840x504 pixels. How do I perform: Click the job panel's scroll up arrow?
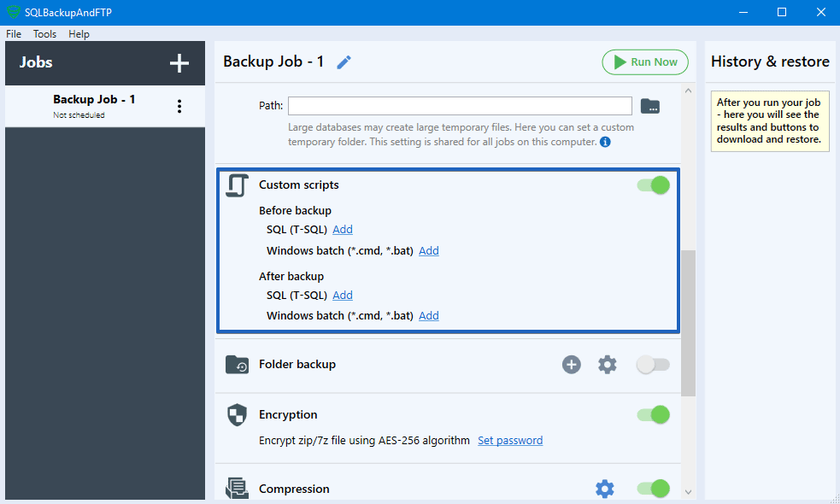pyautogui.click(x=689, y=91)
